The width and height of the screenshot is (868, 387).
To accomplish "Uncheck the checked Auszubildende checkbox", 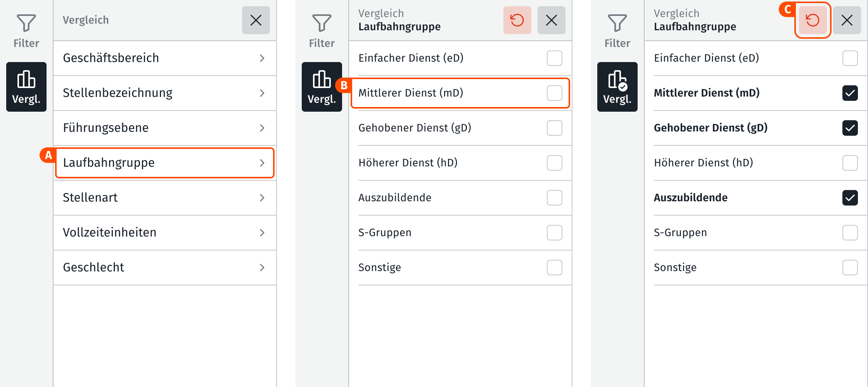I will point(850,198).
